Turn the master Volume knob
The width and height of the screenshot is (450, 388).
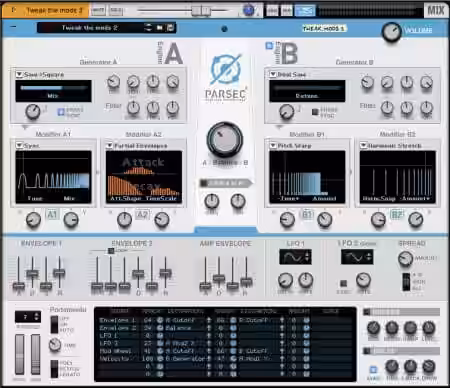(x=391, y=32)
